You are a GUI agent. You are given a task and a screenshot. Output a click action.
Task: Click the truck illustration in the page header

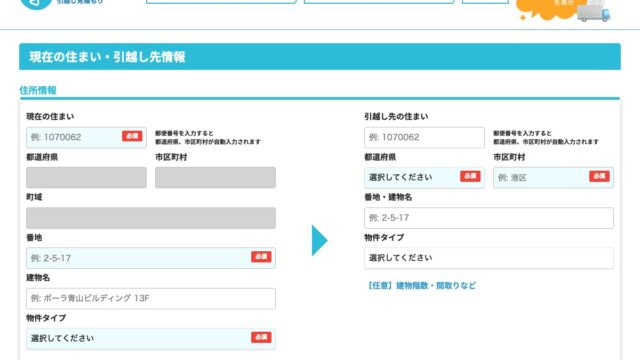point(594,11)
